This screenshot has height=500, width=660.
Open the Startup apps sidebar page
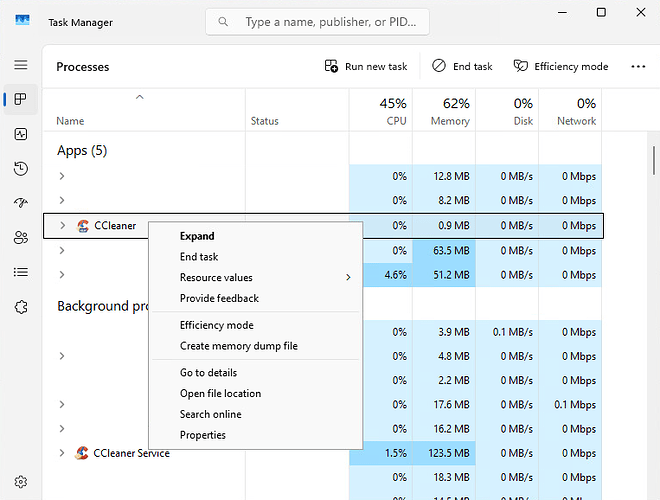pos(21,203)
